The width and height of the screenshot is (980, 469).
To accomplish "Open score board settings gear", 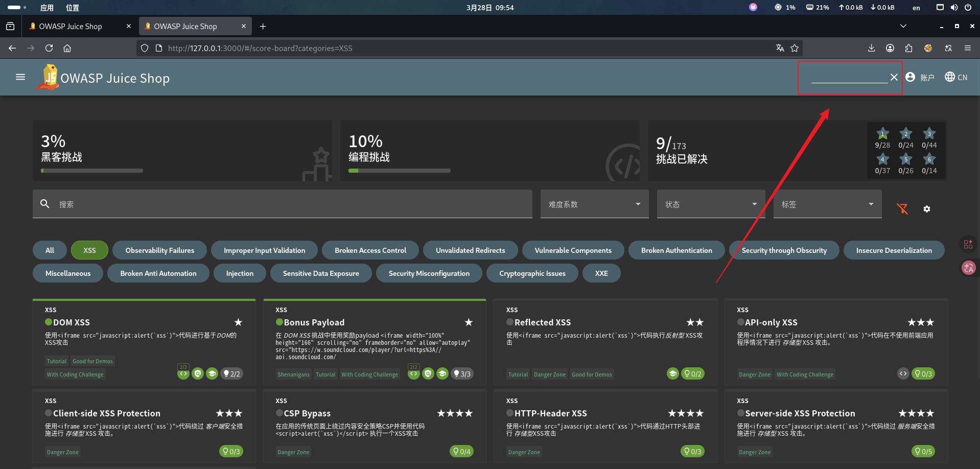I will 927,209.
